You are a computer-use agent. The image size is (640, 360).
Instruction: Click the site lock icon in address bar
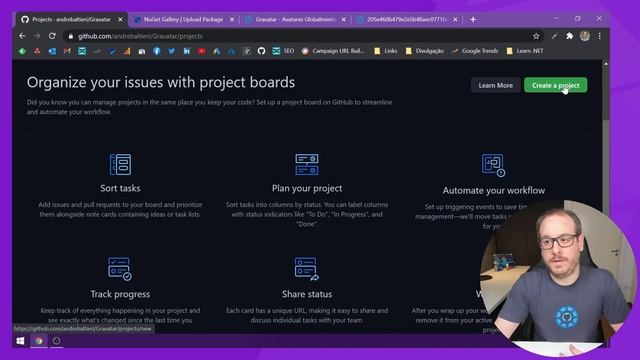[71, 36]
